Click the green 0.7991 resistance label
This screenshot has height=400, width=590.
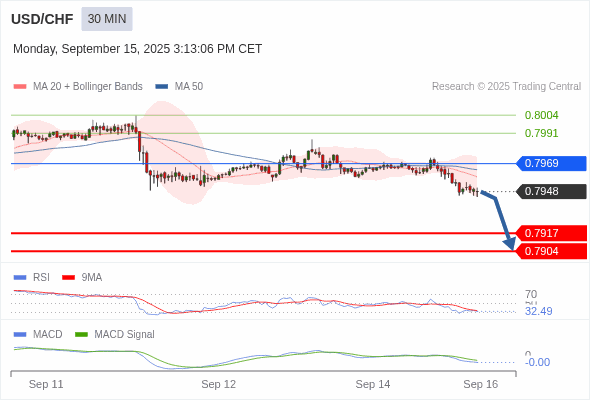point(541,133)
